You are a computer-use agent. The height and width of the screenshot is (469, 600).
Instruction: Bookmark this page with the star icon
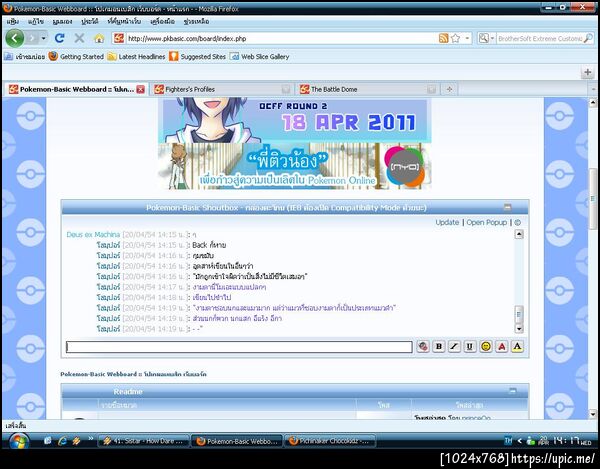[455, 38]
